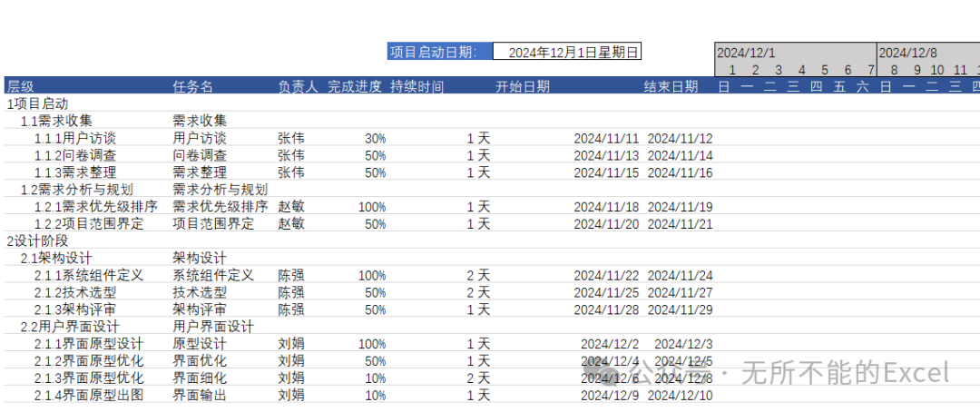The width and height of the screenshot is (980, 412).
Task: Click the 层级 column header
Action: [x=21, y=87]
